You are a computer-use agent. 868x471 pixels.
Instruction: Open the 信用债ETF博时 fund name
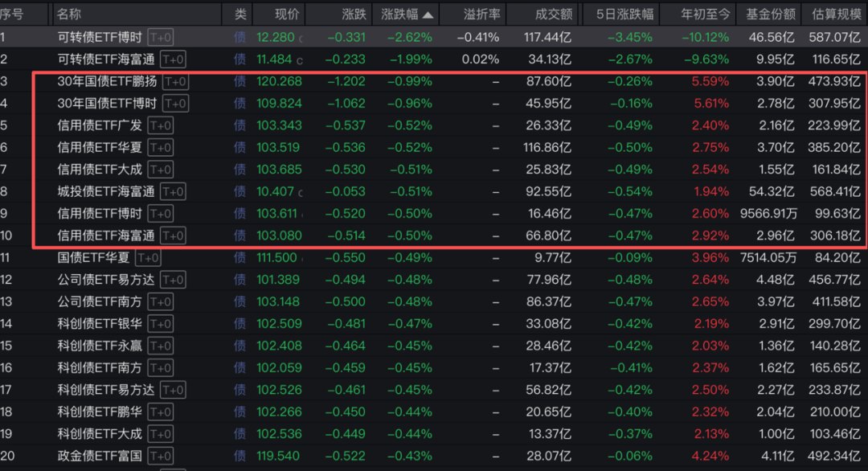pyautogui.click(x=100, y=214)
